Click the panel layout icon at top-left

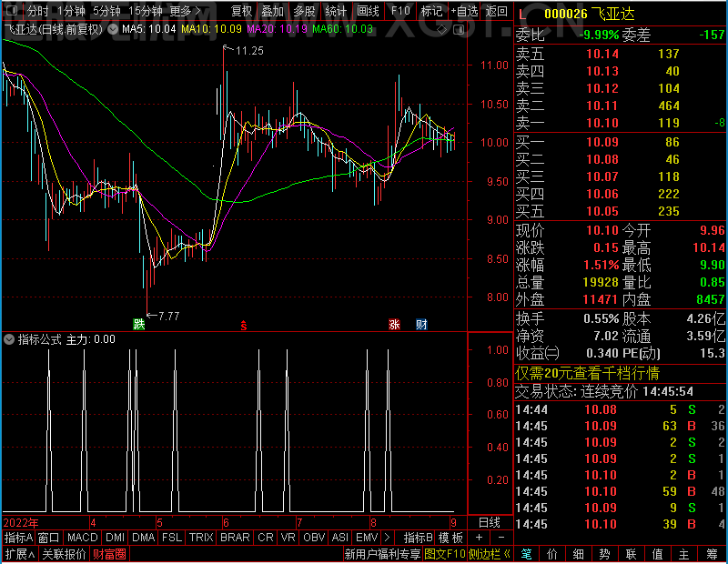[12, 10]
